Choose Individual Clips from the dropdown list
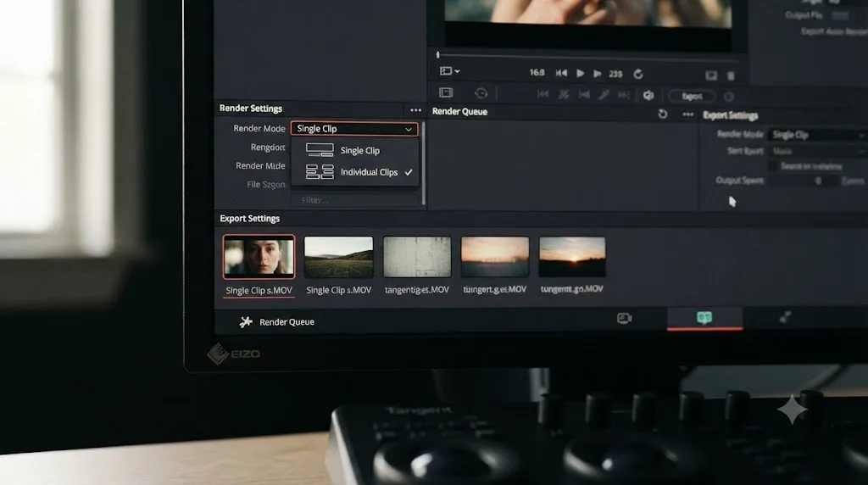868x485 pixels. [354, 172]
